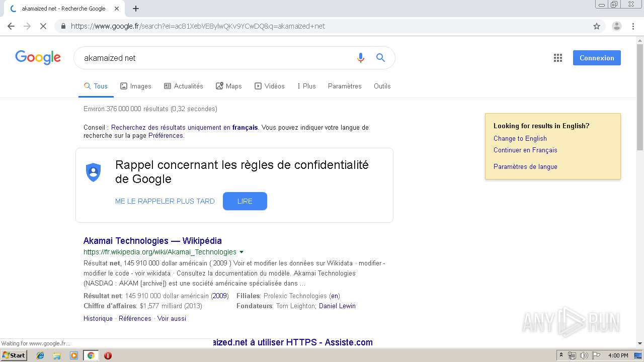This screenshot has width=644, height=362.
Task: Open the Google apps grid
Action: pyautogui.click(x=558, y=58)
